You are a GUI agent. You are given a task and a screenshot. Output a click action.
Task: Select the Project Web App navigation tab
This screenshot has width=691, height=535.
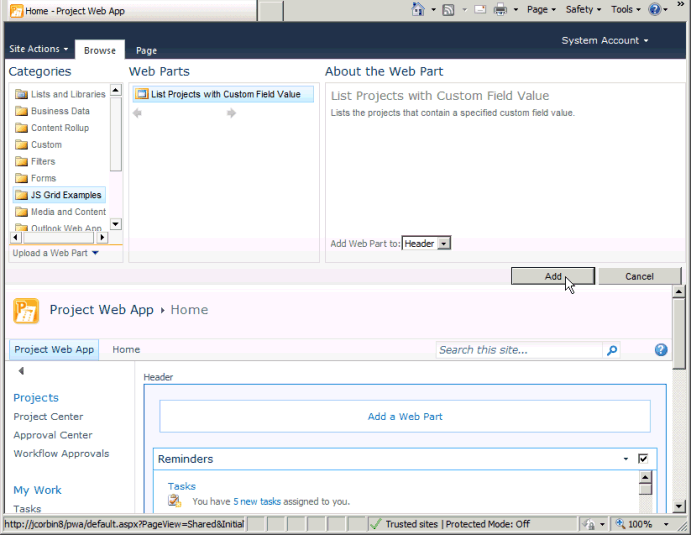point(54,349)
